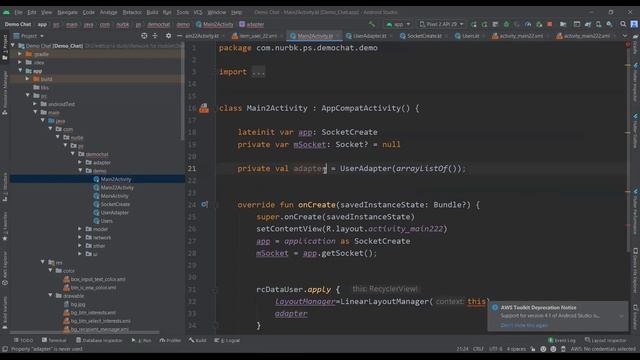Expand the adapter package folder
This screenshot has width=640, height=360.
(x=80, y=162)
